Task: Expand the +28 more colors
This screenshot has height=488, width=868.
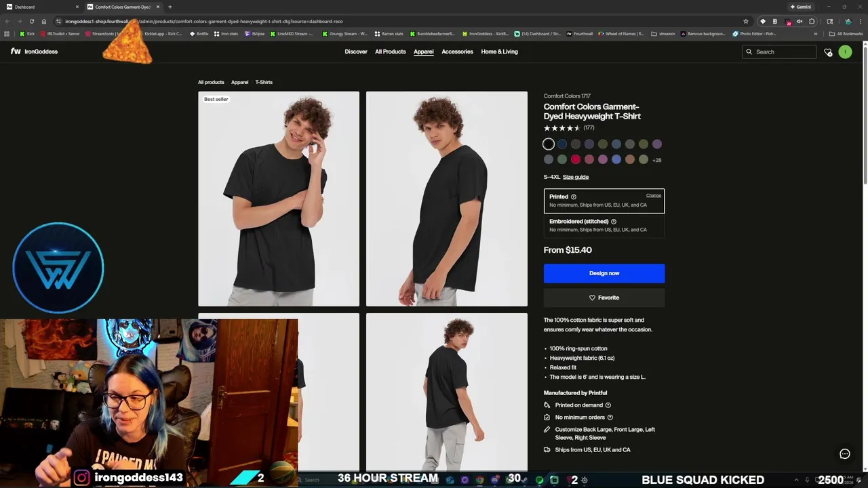Action: pos(656,160)
